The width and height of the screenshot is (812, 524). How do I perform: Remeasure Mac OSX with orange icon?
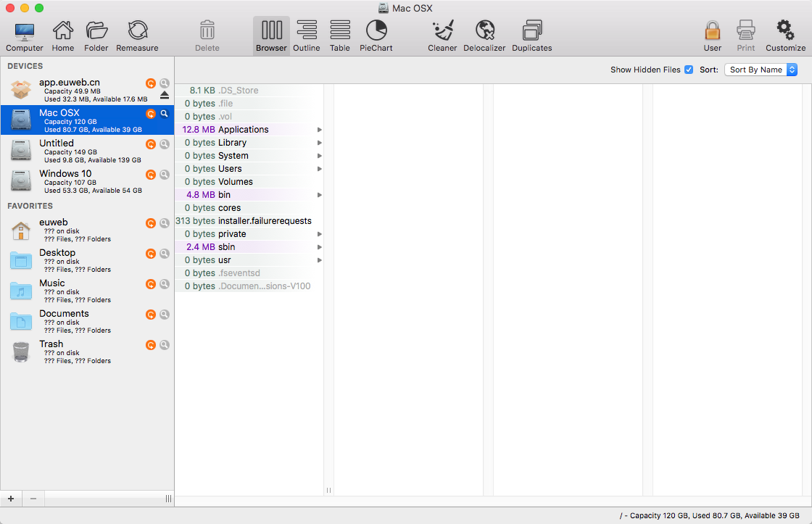point(151,113)
